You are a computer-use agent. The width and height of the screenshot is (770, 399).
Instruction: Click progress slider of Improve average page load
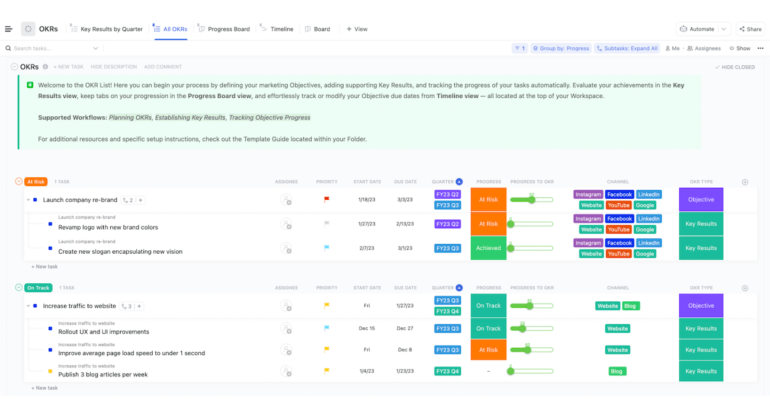(531, 350)
